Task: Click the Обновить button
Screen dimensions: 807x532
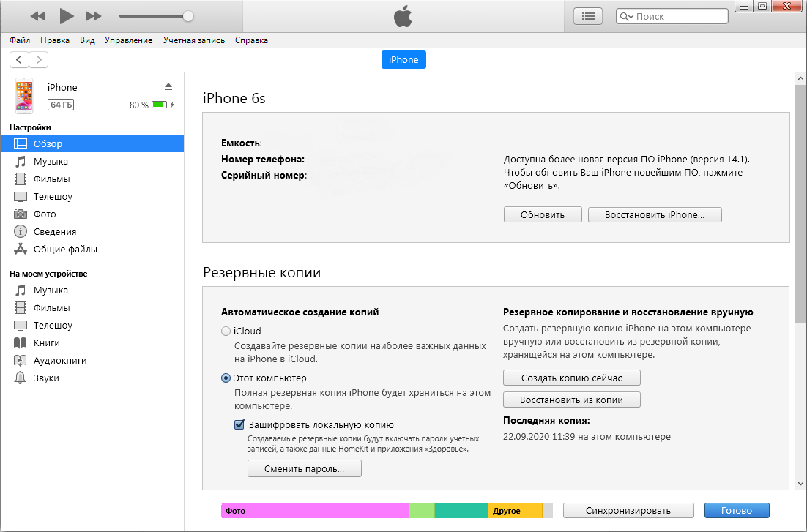Action: [543, 214]
